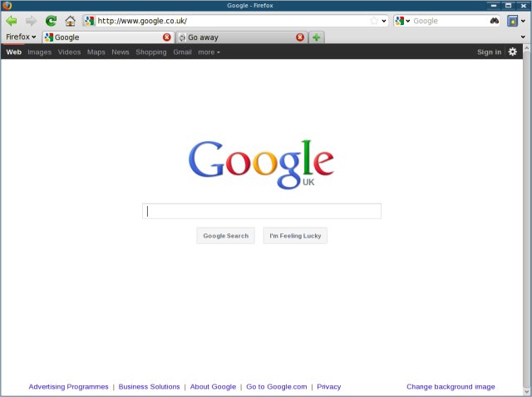Open Videos in the Google bar

(x=69, y=51)
